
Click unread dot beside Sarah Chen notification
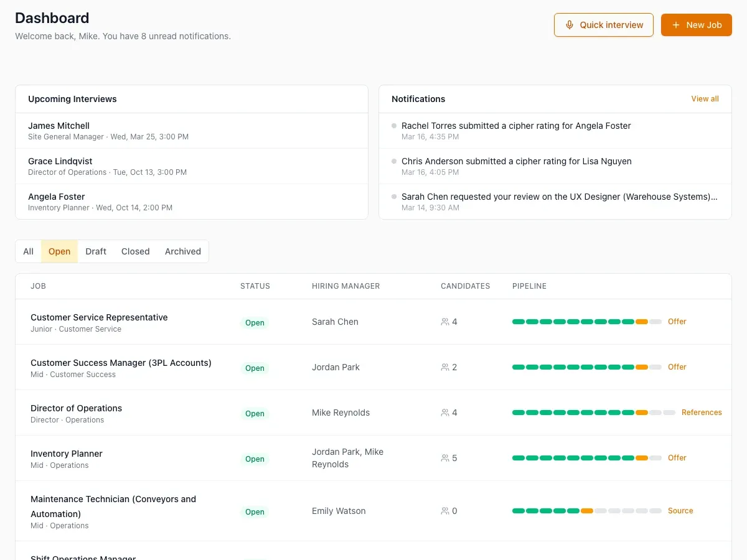tap(394, 197)
